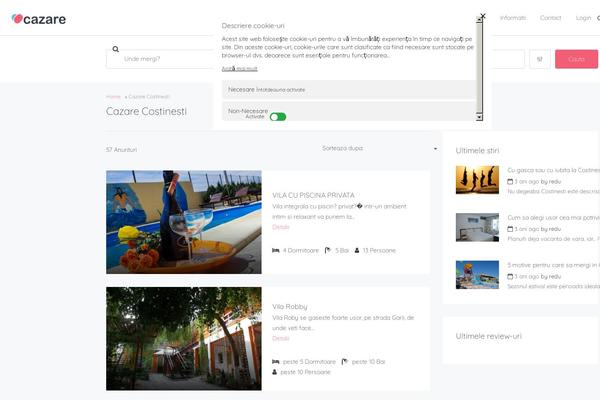Click calendar icon on first news item
Screen dimensions: 600x400
pos(510,181)
